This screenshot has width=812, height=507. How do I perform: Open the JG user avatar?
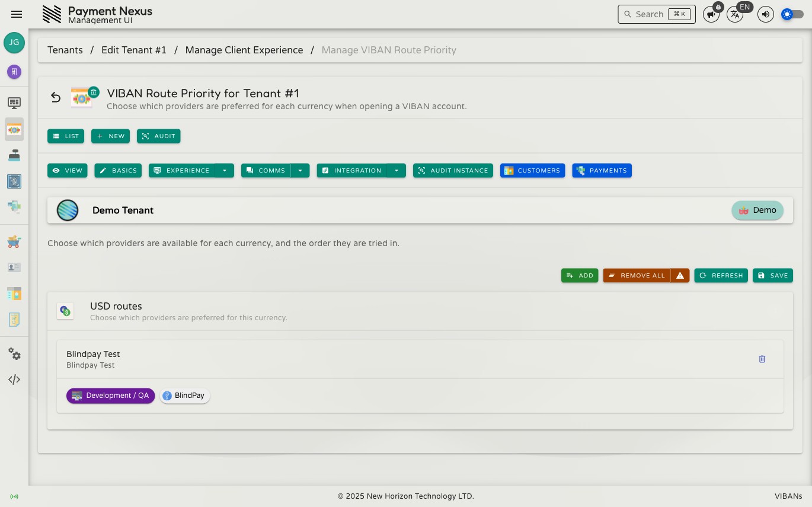(14, 43)
